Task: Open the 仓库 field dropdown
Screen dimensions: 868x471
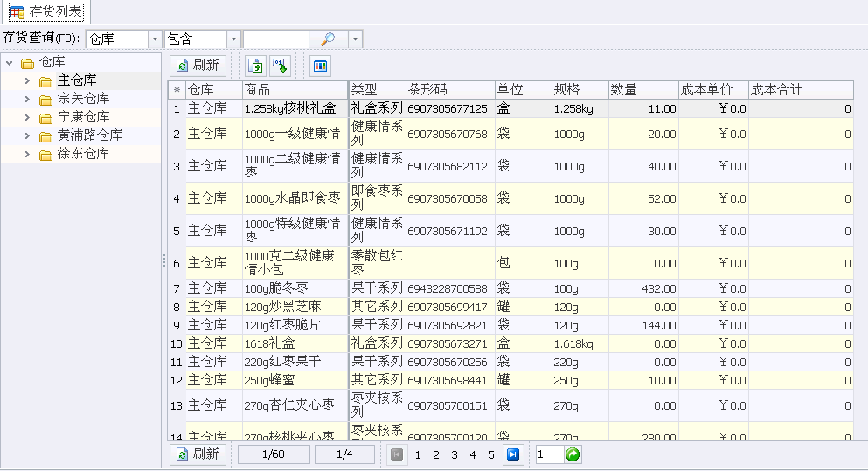Action: (x=155, y=38)
